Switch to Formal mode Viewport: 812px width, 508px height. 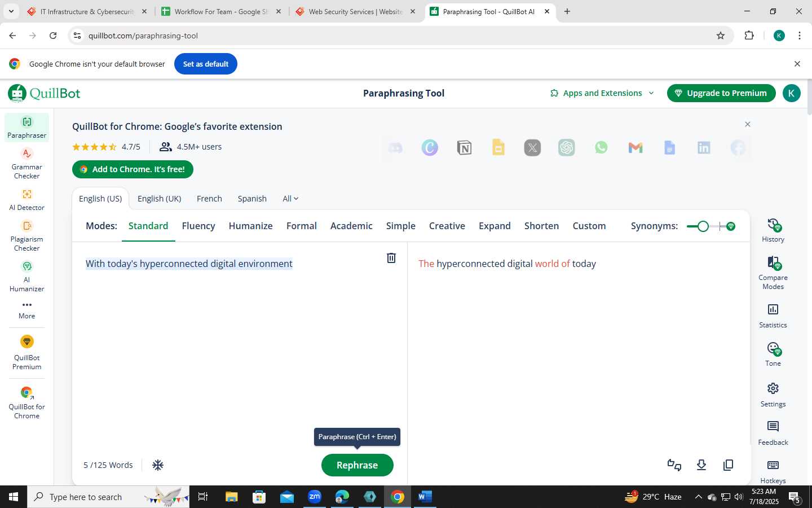[302, 226]
